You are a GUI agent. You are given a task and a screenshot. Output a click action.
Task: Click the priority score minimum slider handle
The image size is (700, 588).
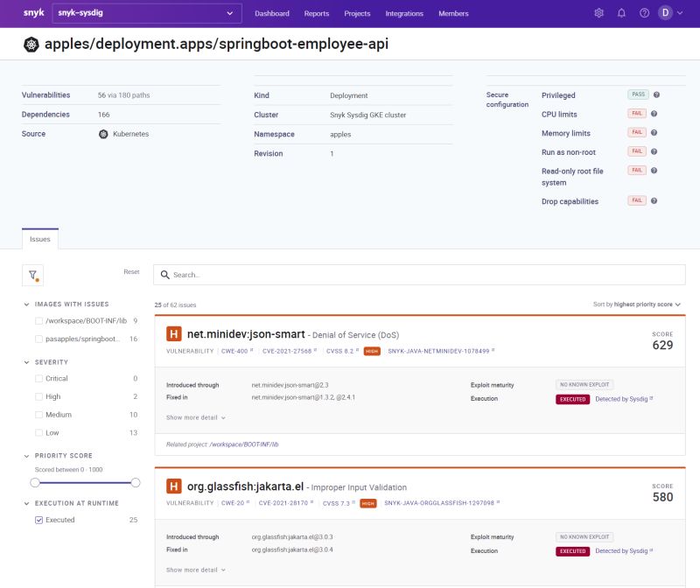pyautogui.click(x=35, y=483)
